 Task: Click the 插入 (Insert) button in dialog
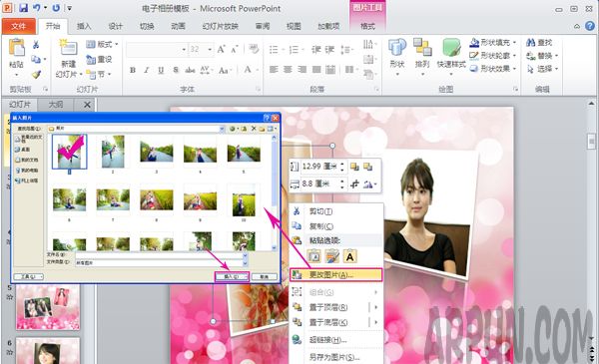point(232,276)
